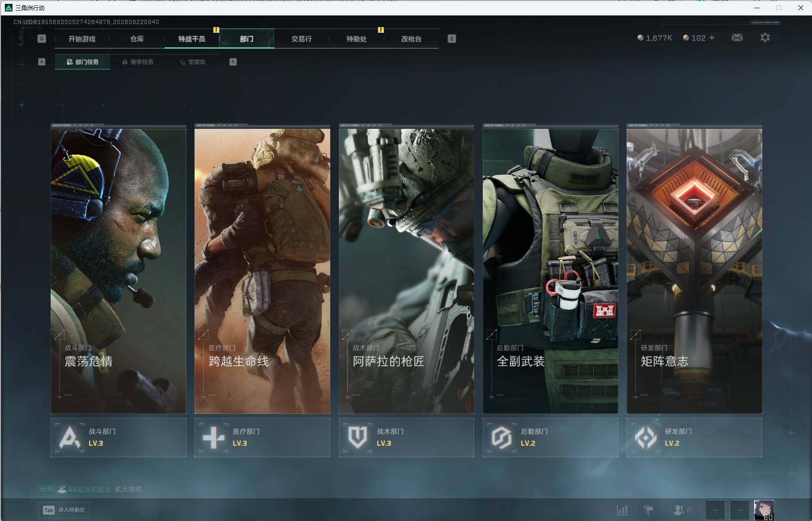Select the 部门任务 sub-tab
Viewport: 812px width, 521px height.
pyautogui.click(x=83, y=62)
